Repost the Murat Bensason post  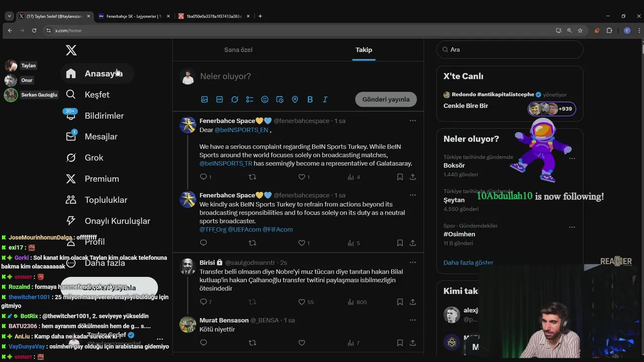point(253,343)
